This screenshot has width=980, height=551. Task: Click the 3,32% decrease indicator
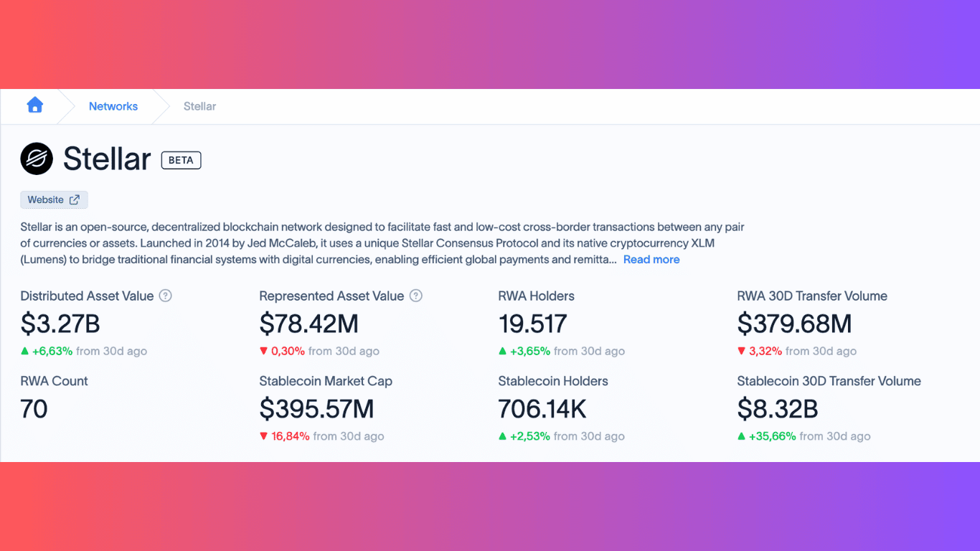click(x=760, y=351)
